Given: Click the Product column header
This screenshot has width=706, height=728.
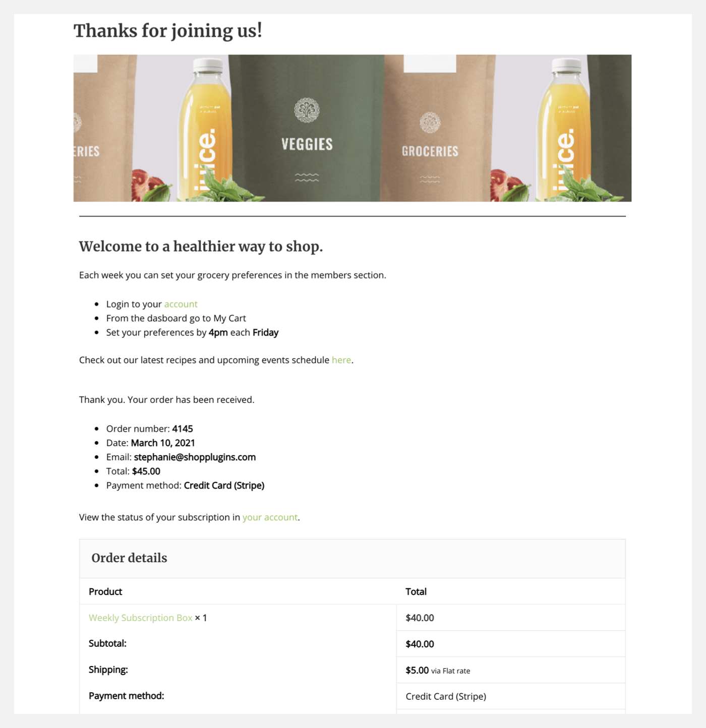Looking at the screenshot, I should tap(105, 592).
